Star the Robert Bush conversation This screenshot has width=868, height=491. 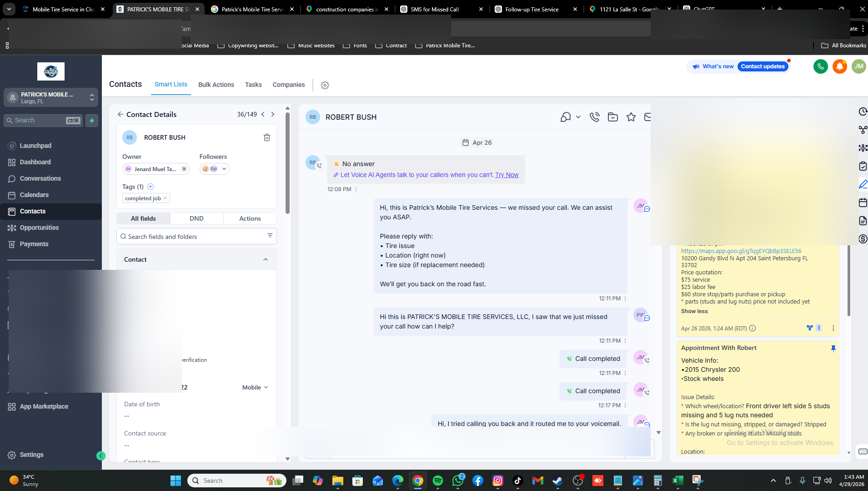[x=631, y=117]
